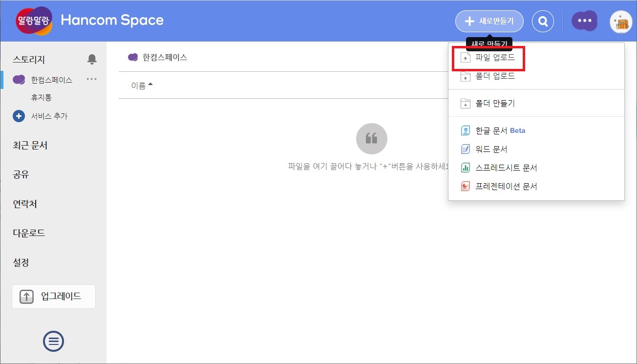Click 서비스 추가 link
Screen dimensions: 637x364
click(49, 116)
